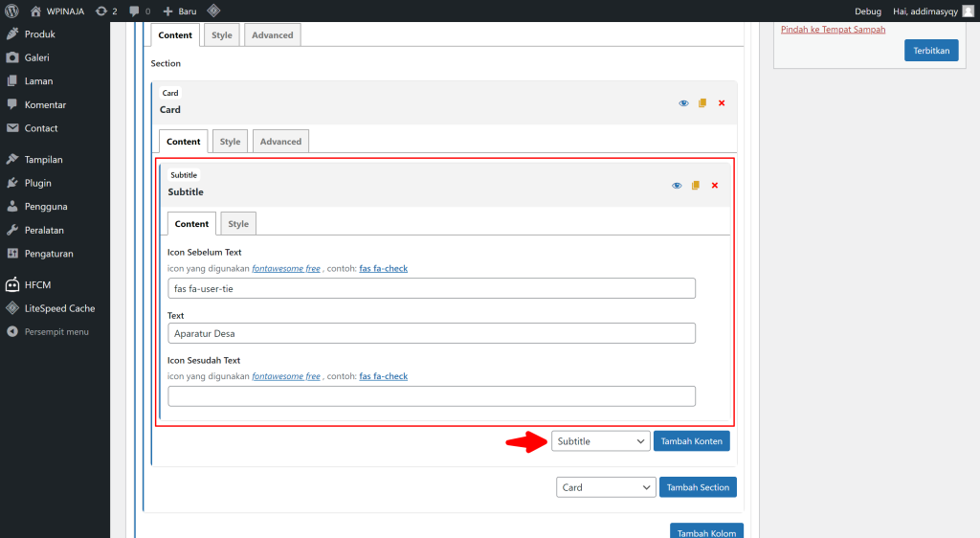Click Pindah ke Tempat Sampah link

[833, 30]
